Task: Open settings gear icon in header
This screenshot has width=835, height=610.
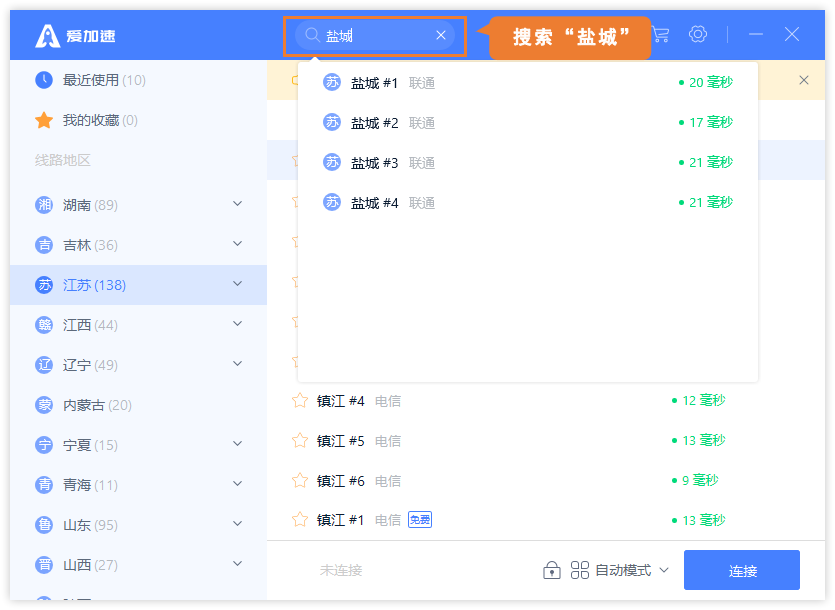Action: (x=698, y=35)
